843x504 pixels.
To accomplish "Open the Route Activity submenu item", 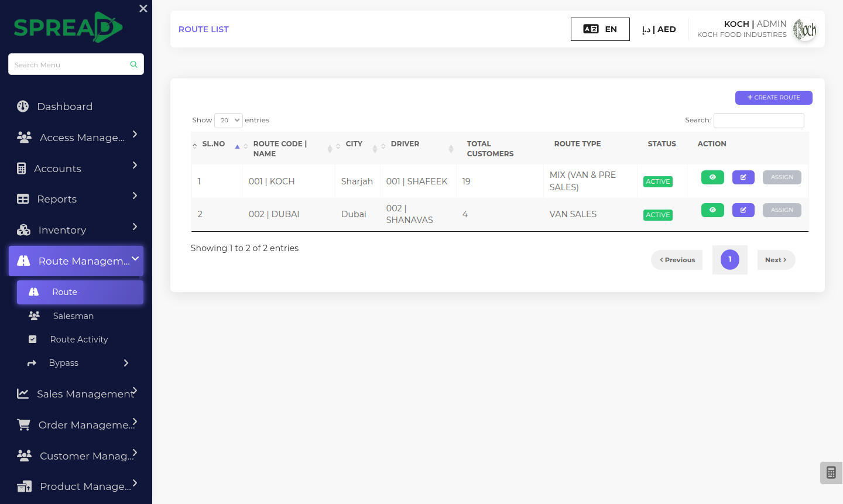I will click(x=80, y=340).
